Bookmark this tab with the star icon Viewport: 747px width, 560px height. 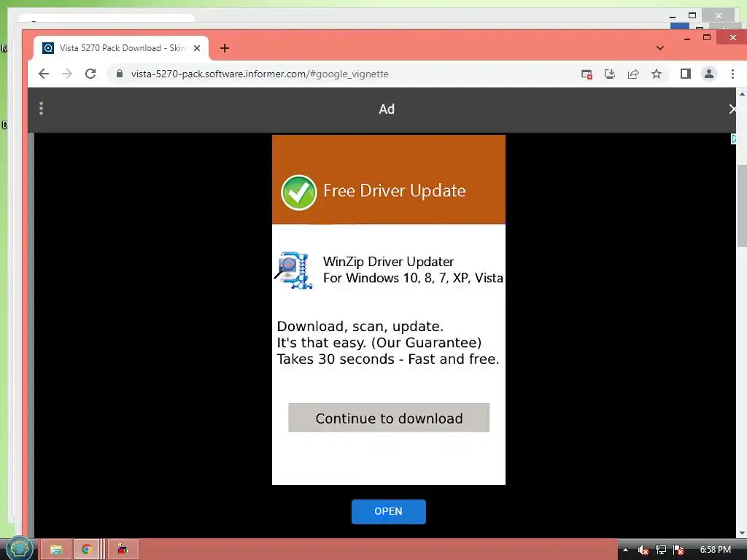(x=657, y=74)
